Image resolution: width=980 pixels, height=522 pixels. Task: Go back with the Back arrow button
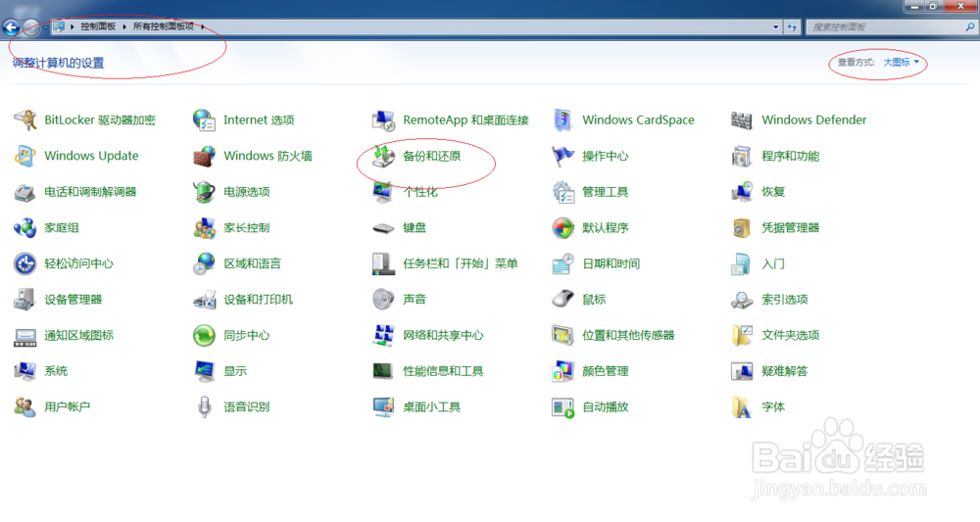coord(11,26)
